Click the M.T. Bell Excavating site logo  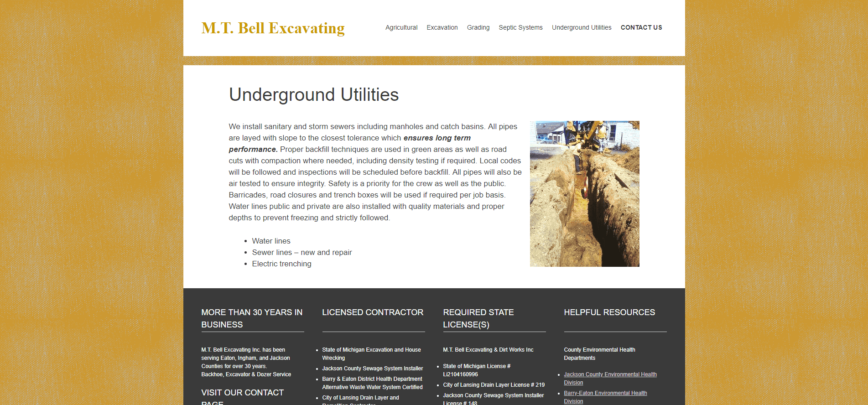point(273,28)
